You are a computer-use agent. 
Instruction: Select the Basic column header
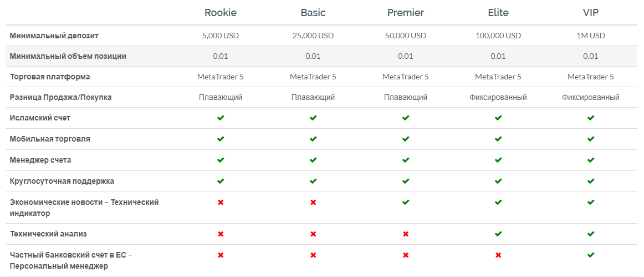pyautogui.click(x=313, y=13)
